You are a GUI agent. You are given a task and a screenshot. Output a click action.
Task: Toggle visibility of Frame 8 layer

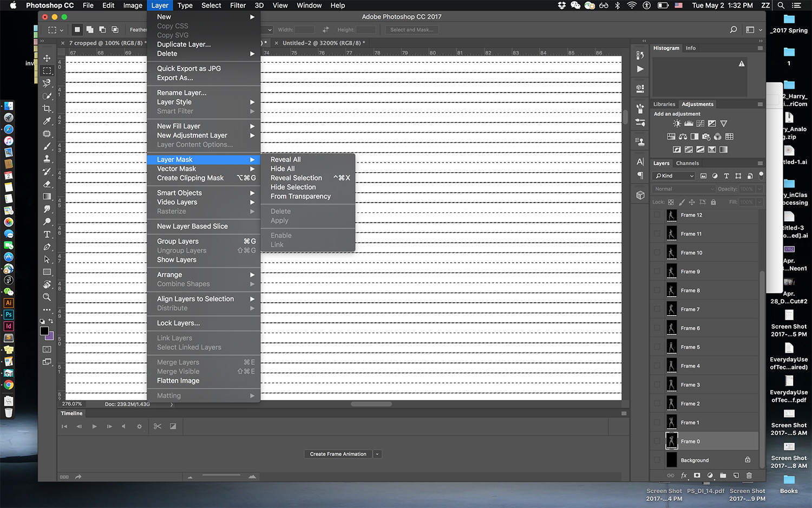pos(657,291)
